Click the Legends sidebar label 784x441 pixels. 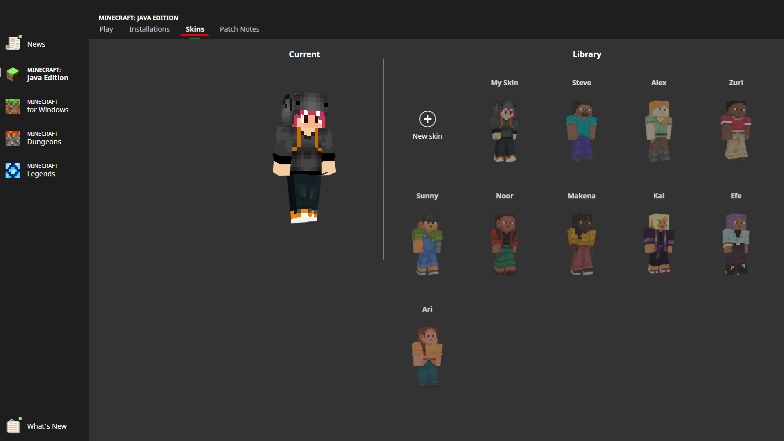(x=42, y=170)
